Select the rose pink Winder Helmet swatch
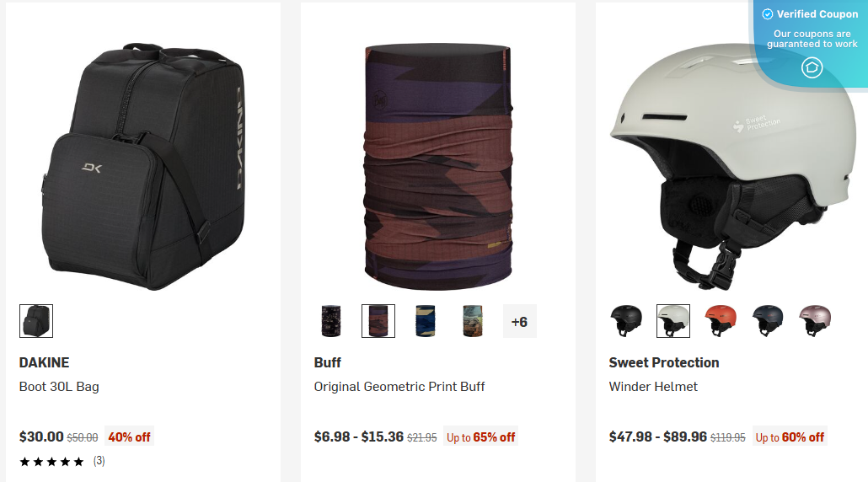The height and width of the screenshot is (482, 868). 815,321
